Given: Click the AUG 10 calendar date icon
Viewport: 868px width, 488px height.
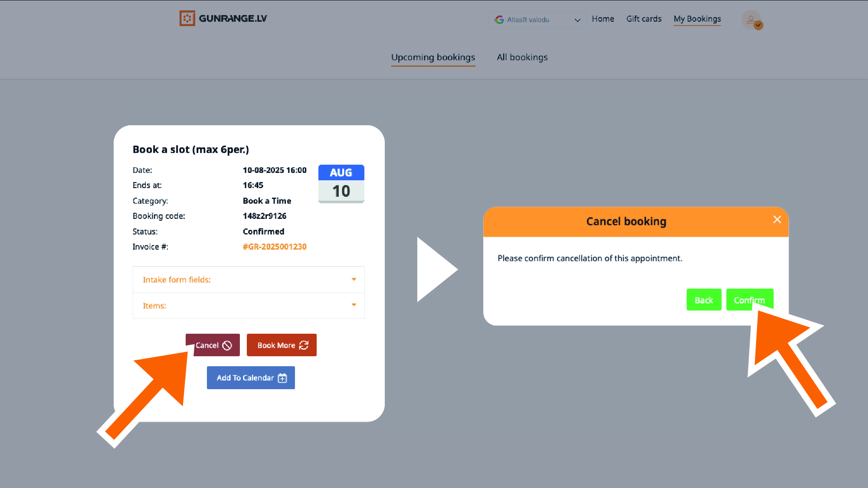Looking at the screenshot, I should click(341, 183).
